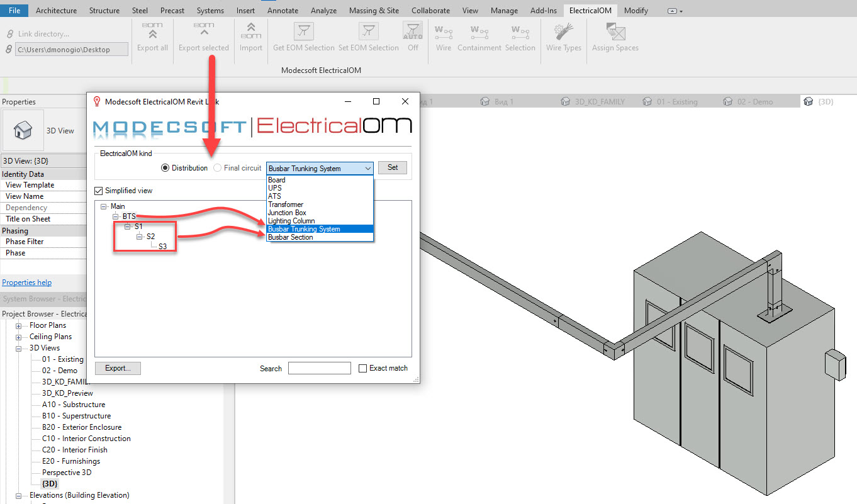
Task: Toggle the Auto Off ribbon icon
Action: point(413,31)
